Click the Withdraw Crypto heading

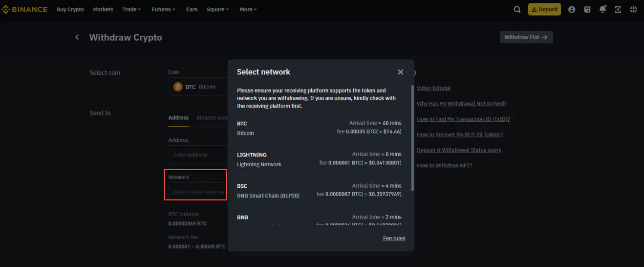pos(126,37)
